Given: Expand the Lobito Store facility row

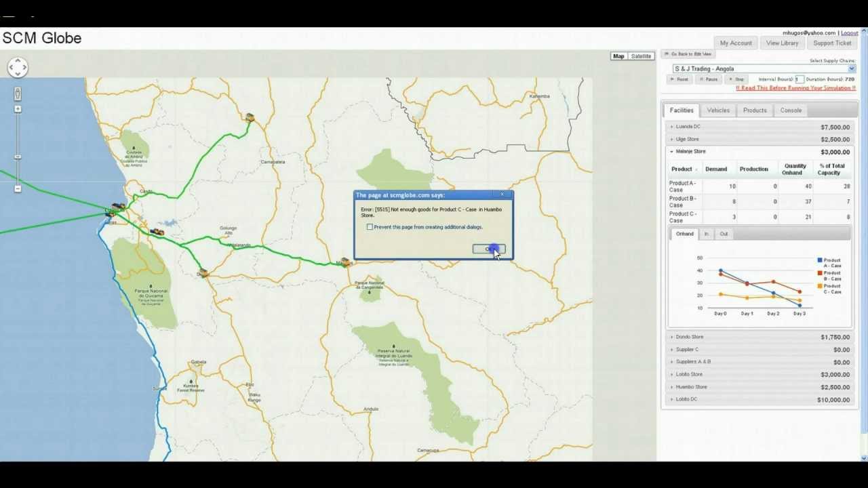Looking at the screenshot, I should click(x=759, y=374).
